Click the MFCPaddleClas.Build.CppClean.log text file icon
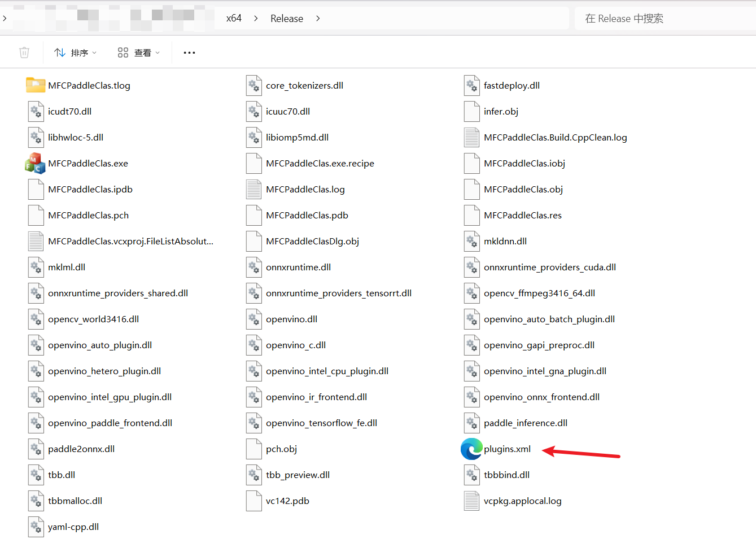Viewport: 756px width, 548px height. (x=471, y=137)
